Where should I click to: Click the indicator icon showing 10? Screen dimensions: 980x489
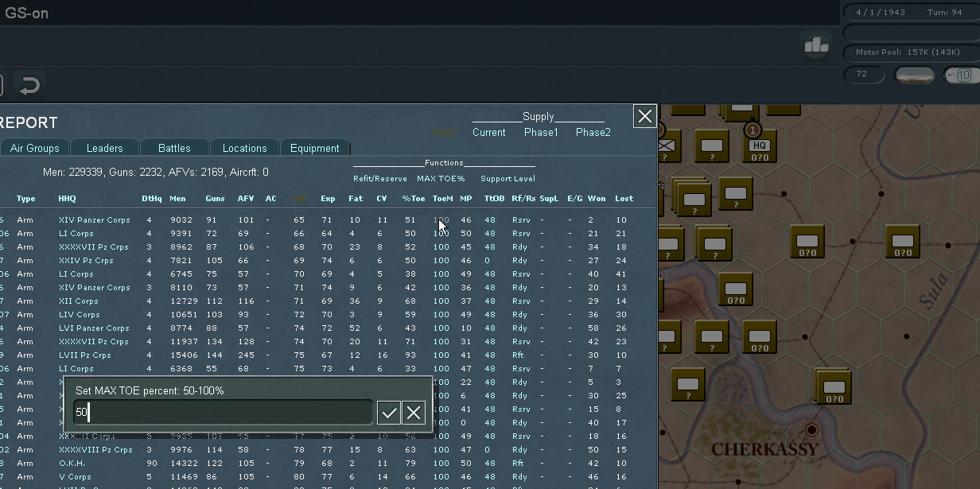tap(962, 76)
